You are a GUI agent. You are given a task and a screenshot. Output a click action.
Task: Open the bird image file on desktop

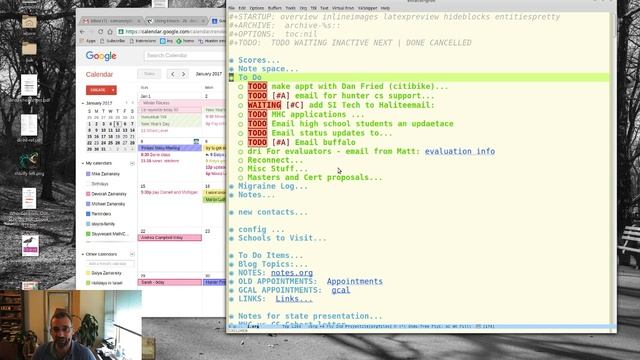30,246
